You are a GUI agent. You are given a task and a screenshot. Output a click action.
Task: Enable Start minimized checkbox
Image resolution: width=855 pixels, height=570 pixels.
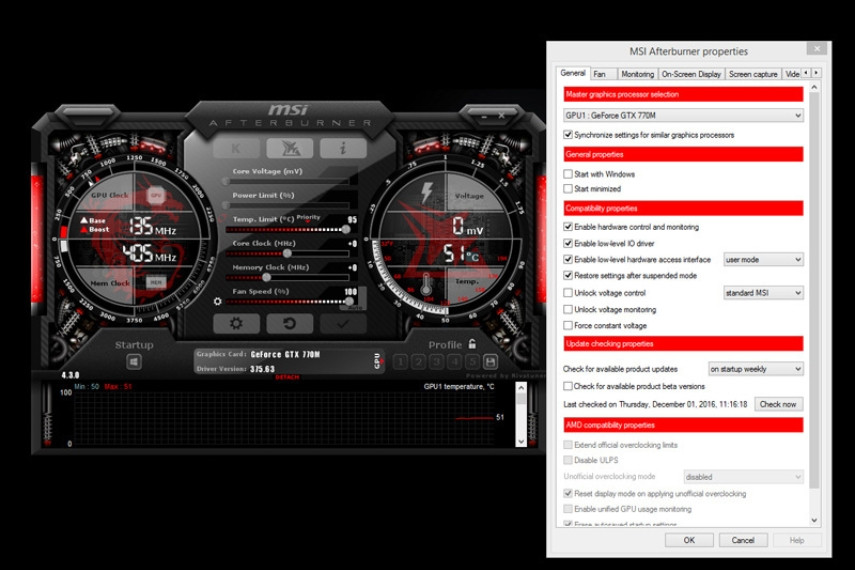pos(568,189)
